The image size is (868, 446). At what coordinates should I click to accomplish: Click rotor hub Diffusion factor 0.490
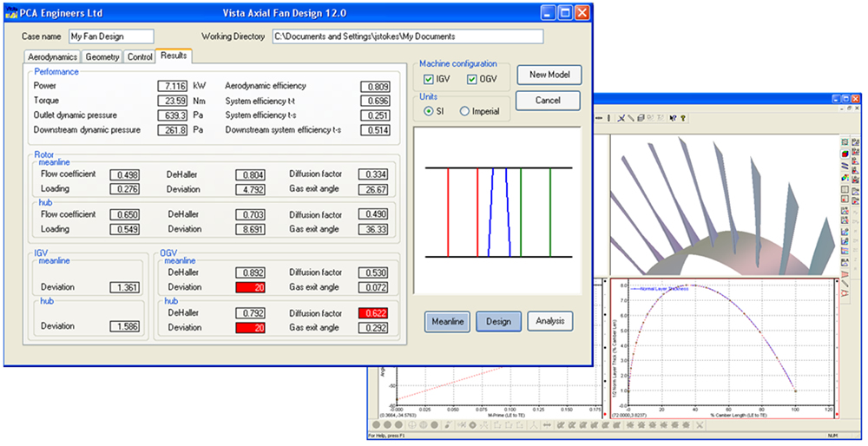coord(373,214)
